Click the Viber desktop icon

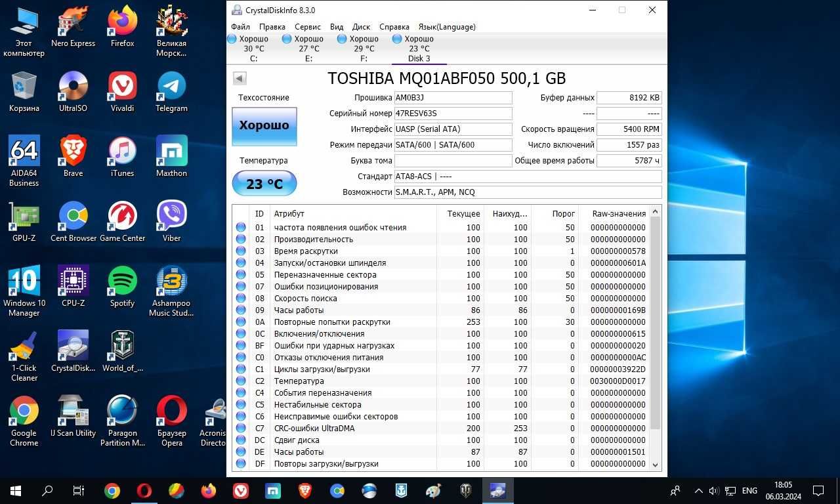tap(171, 221)
